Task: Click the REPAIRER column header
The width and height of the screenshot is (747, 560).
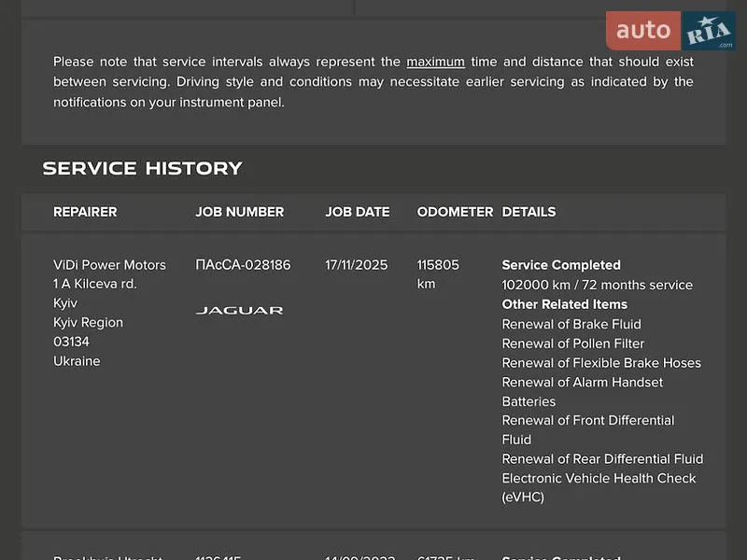Action: pyautogui.click(x=85, y=212)
